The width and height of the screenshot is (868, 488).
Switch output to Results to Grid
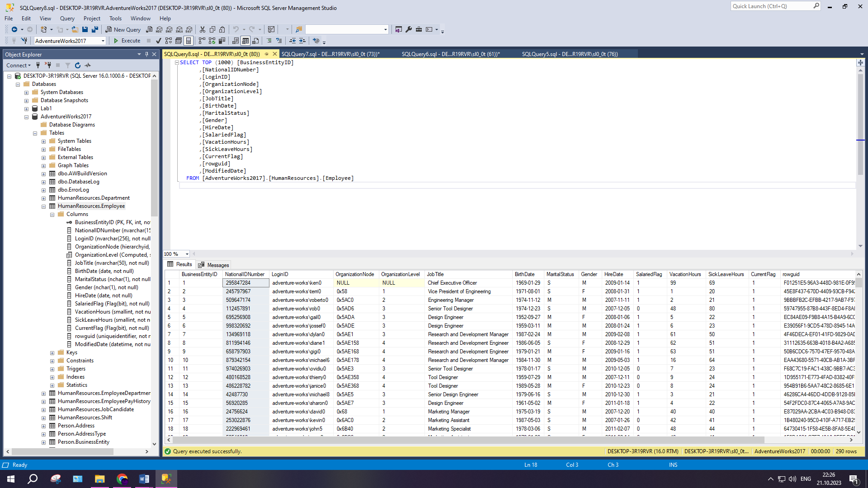pos(245,41)
